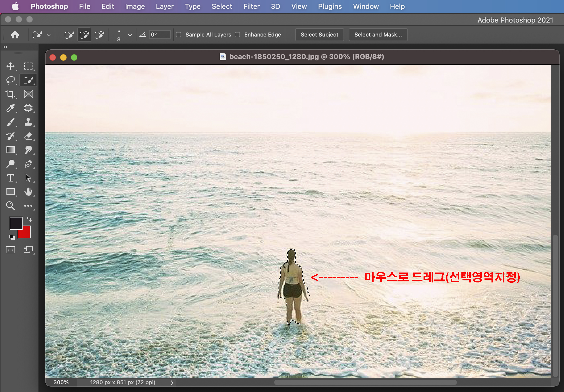
Task: Open the Select menu
Action: 222,6
